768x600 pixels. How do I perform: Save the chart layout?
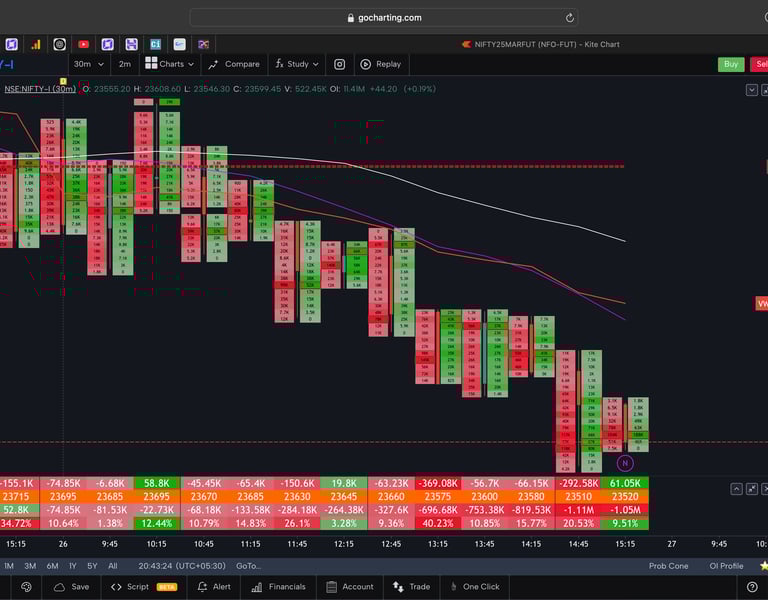[x=72, y=587]
